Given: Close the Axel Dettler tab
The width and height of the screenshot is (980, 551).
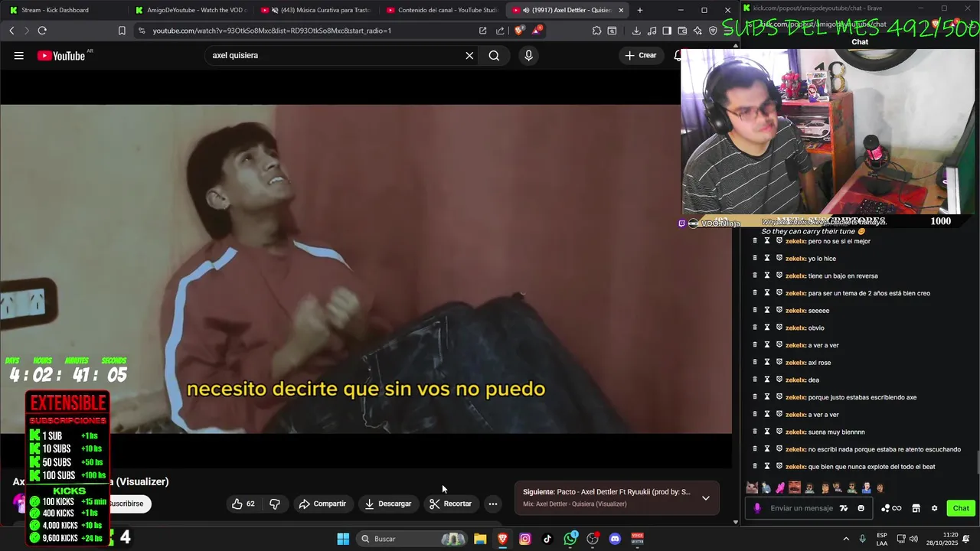Looking at the screenshot, I should [x=621, y=10].
